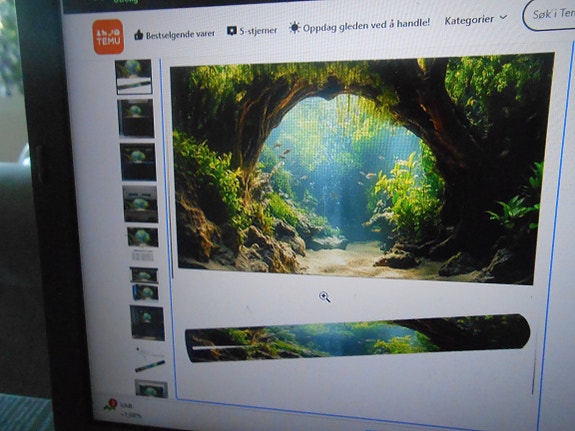Select the third product thumbnail
This screenshot has height=431, width=575.
(138, 162)
